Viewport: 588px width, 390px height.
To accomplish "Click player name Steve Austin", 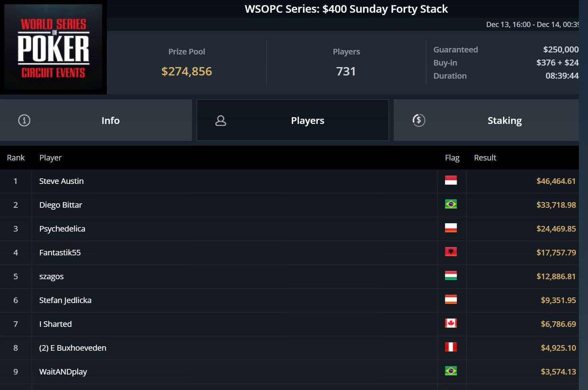I will (62, 181).
